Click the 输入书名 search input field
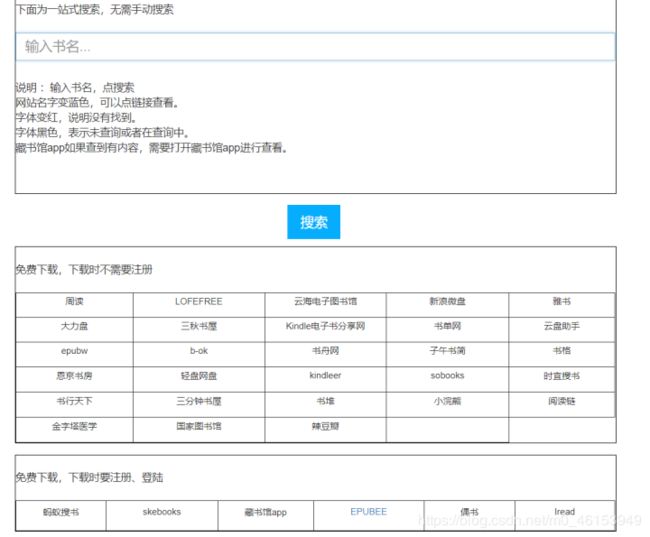 (315, 46)
